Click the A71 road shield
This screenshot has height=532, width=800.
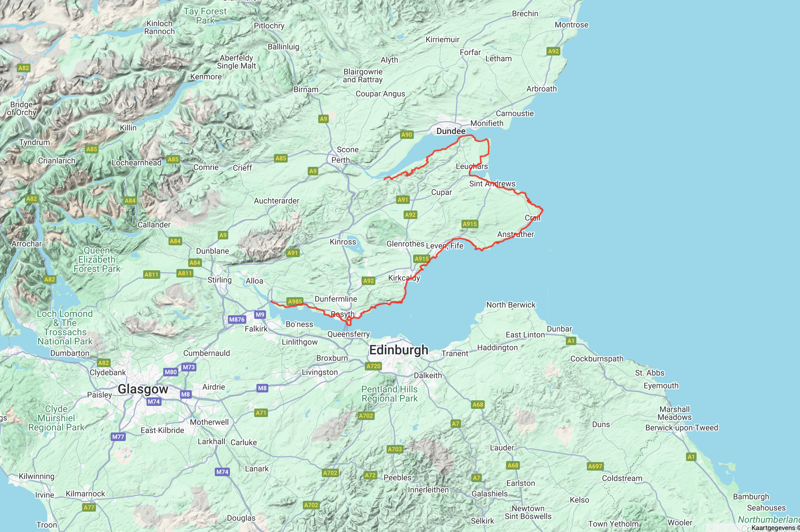click(x=261, y=413)
